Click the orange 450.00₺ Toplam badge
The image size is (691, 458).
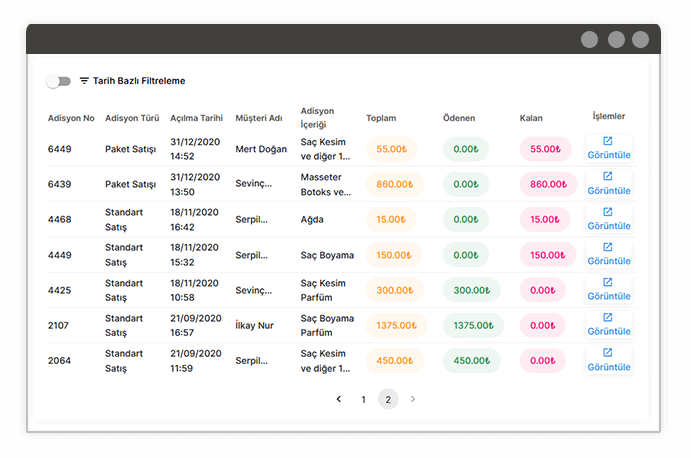tap(394, 361)
